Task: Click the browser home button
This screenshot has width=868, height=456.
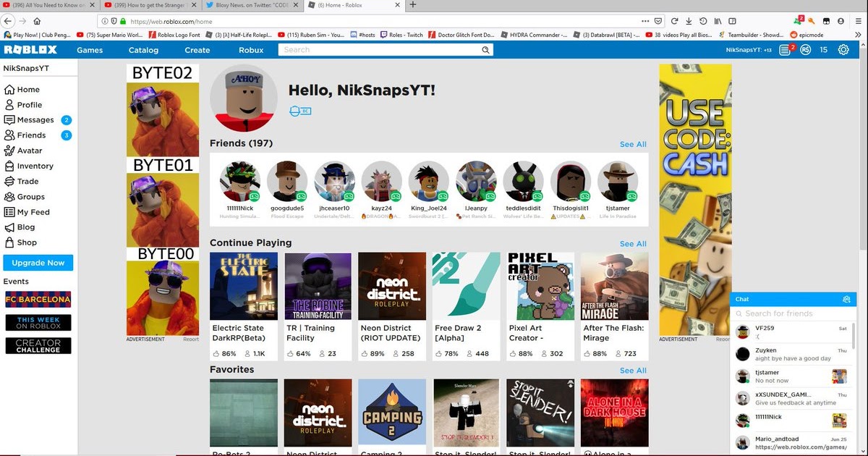Action: pos(37,21)
